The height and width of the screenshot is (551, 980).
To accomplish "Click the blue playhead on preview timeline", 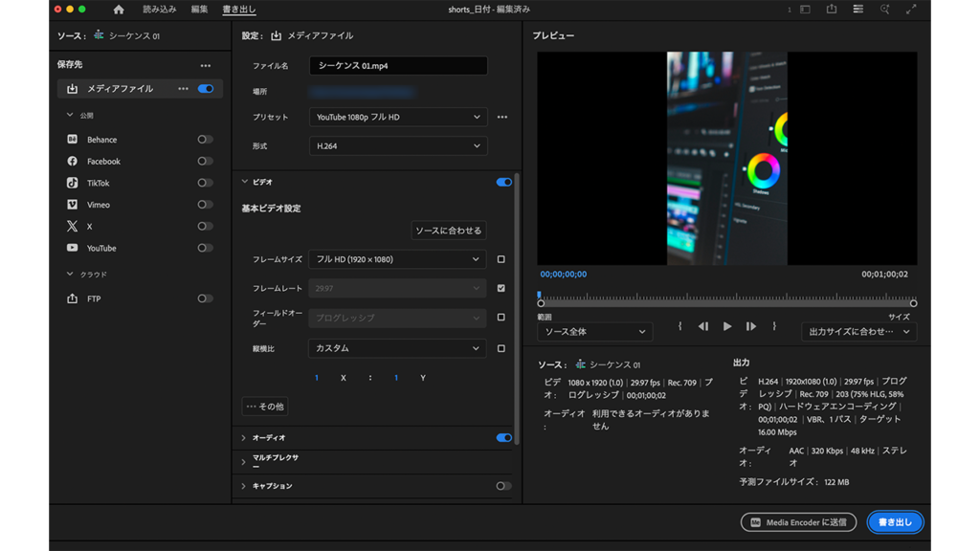I will coord(540,297).
